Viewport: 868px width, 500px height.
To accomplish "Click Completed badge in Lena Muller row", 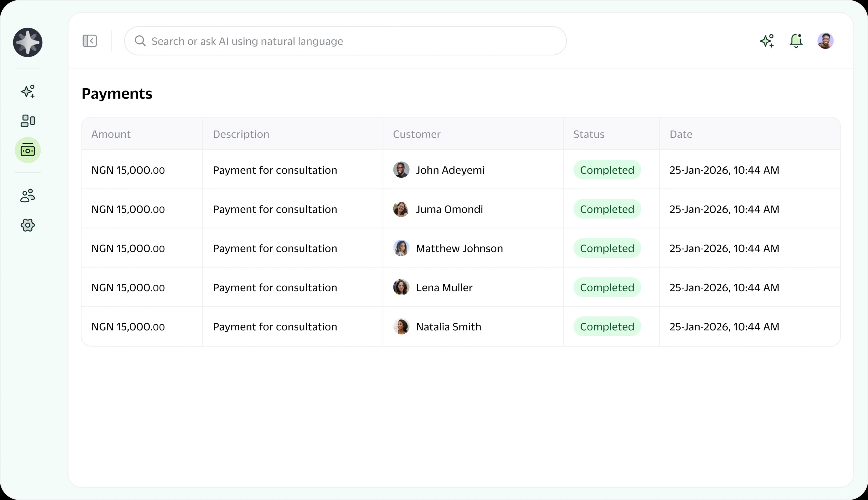I will [607, 287].
